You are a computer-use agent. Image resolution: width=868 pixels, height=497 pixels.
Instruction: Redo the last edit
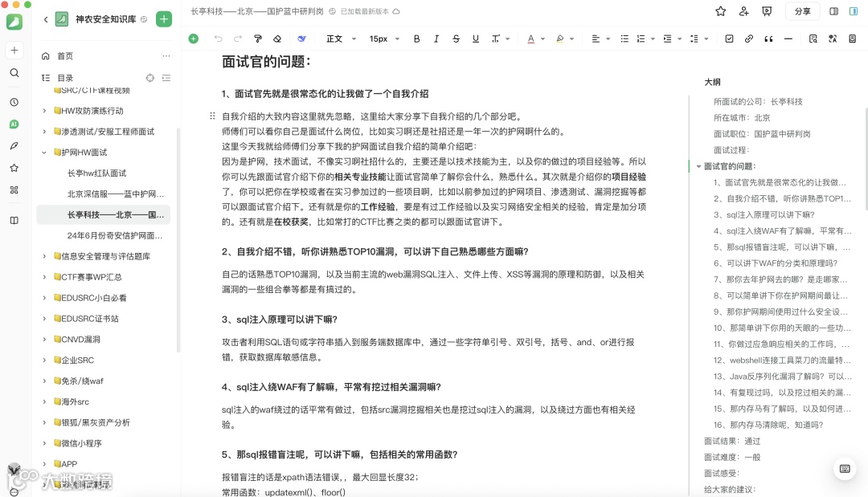(x=238, y=39)
